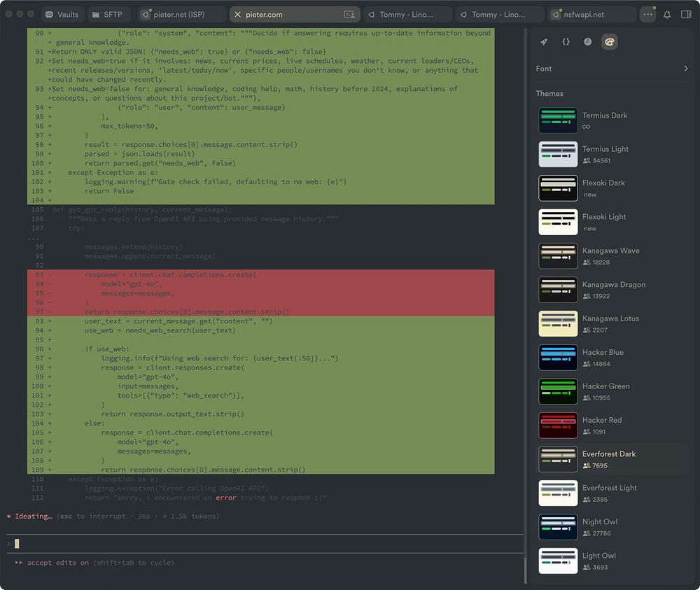Open the Vaults tab

click(62, 14)
